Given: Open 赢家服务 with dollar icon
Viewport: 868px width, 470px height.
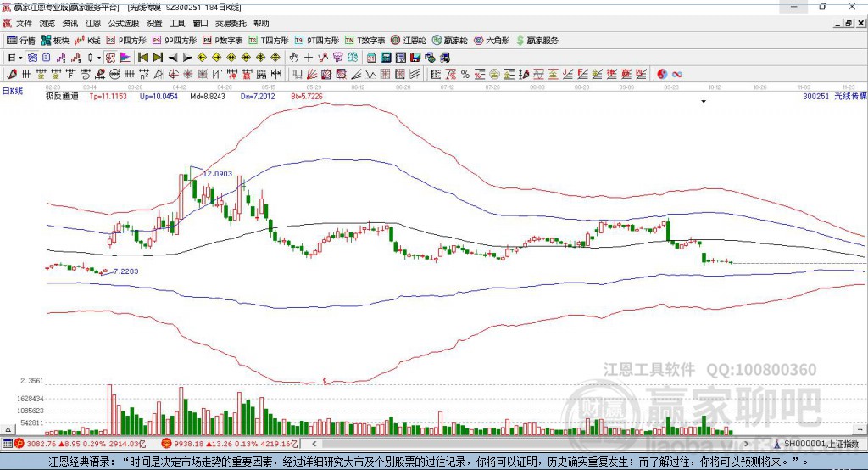Looking at the screenshot, I should [x=537, y=41].
